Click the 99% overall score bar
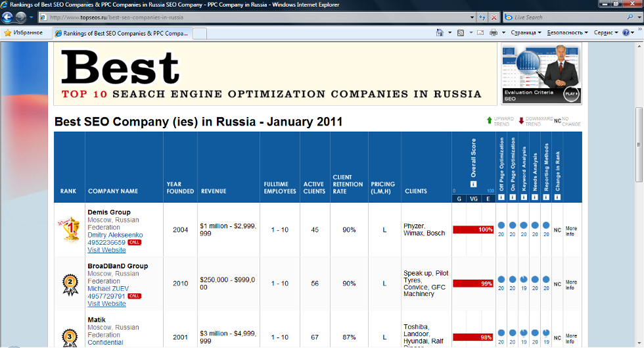This screenshot has height=348, width=644. [x=473, y=284]
